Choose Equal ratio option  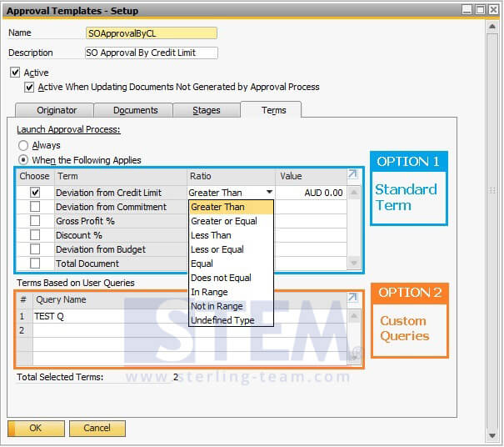coord(232,264)
